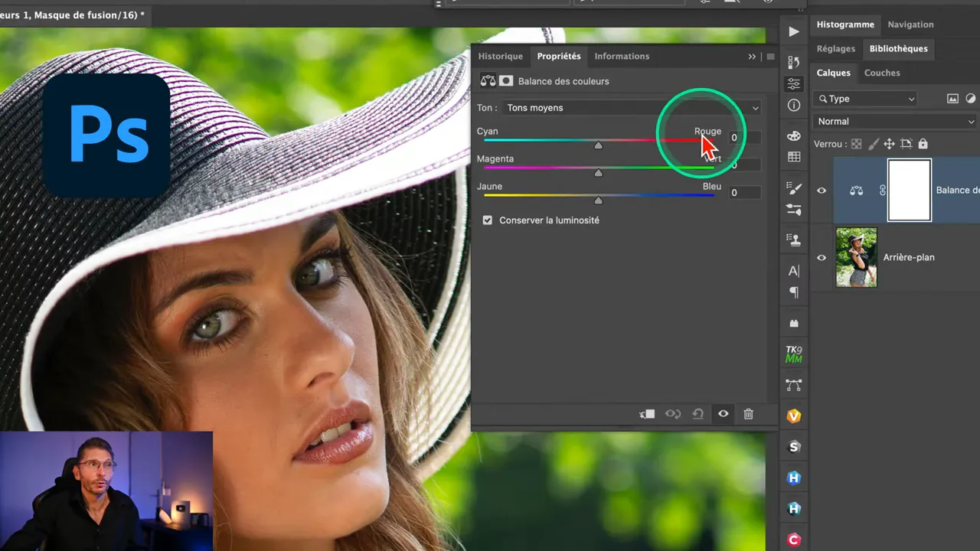Open the orange V plugin icon
Screen dimensions: 980x551
point(794,416)
